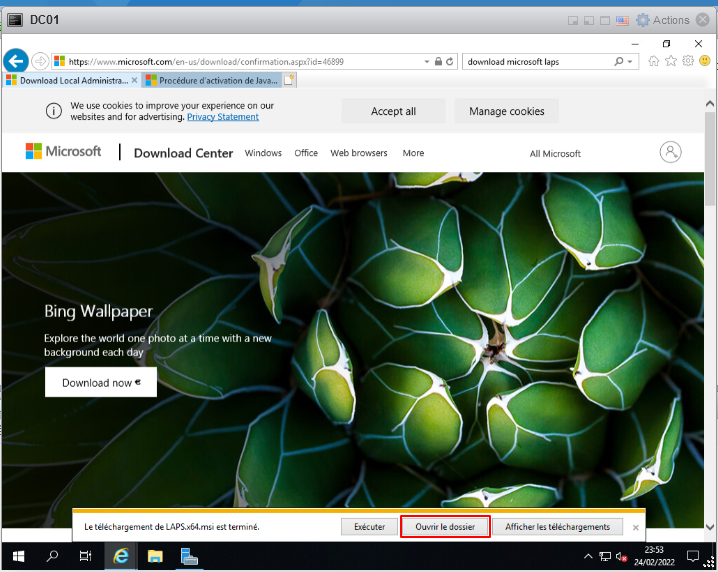Expand the address bar URL dropdown
718x572 pixels.
[426, 61]
